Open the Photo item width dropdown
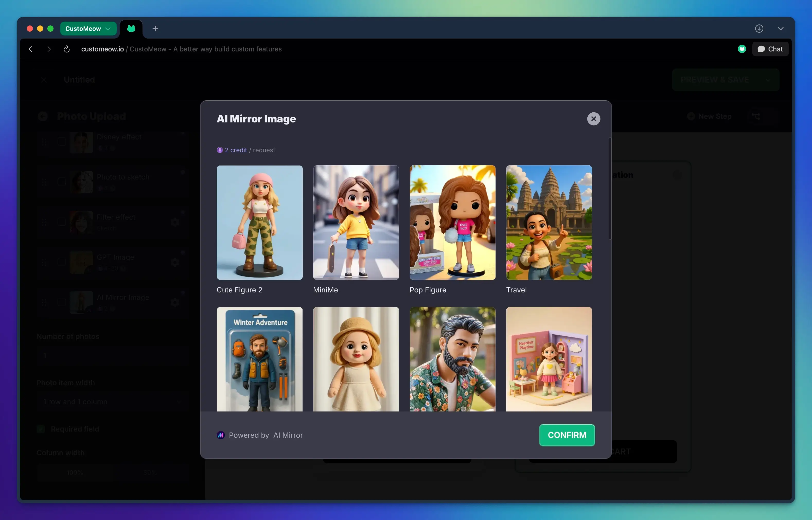 [113, 402]
